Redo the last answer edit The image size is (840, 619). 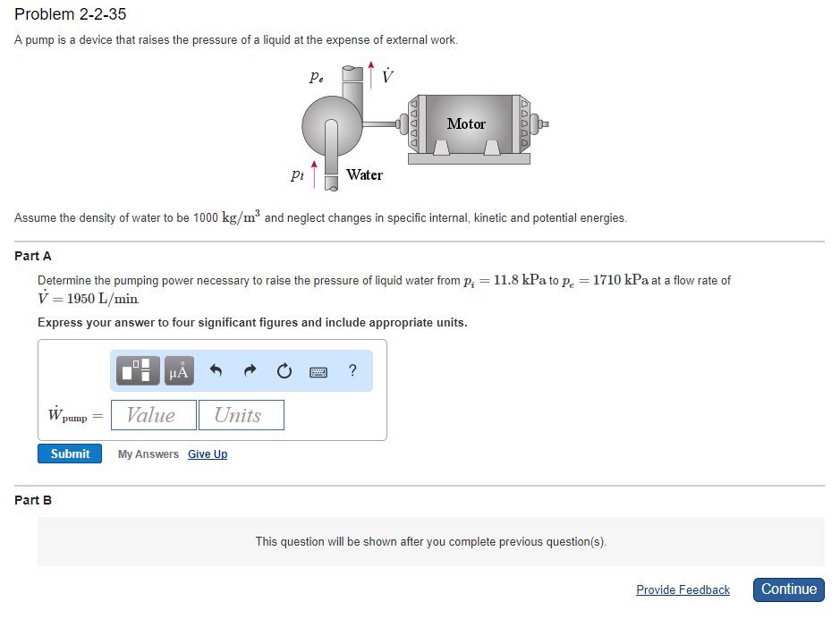pos(249,370)
